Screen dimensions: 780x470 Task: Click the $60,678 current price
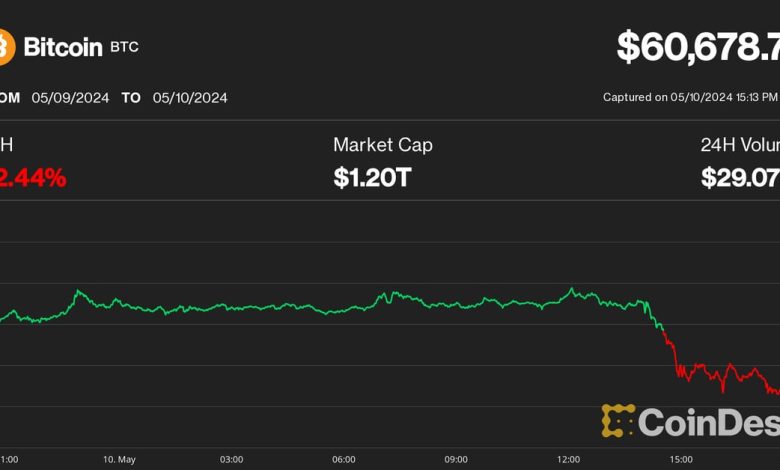[698, 47]
